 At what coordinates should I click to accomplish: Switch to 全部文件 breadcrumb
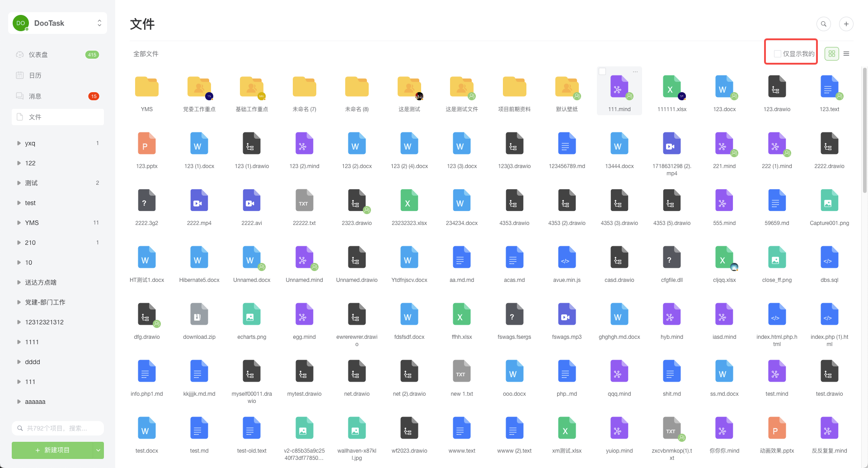click(x=145, y=53)
